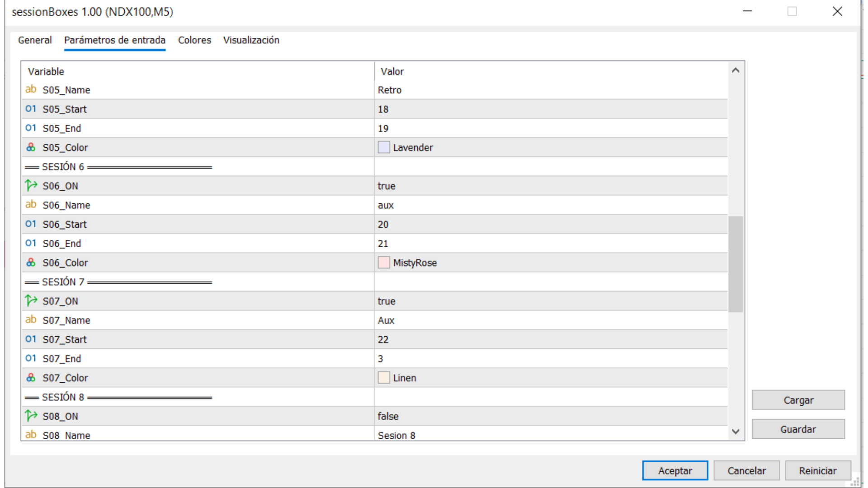The width and height of the screenshot is (868, 488).
Task: Click the MistyRose color swatch square
Action: 384,263
